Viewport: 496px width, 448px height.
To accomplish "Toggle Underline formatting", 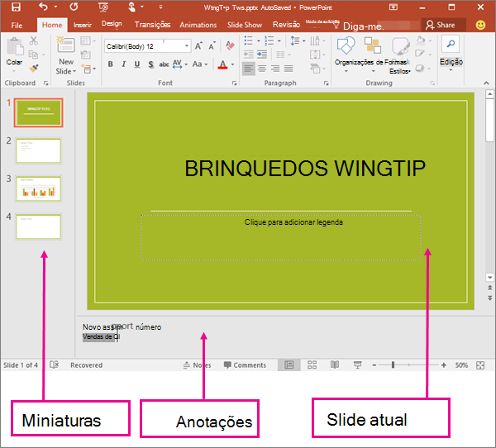I will (137, 64).
